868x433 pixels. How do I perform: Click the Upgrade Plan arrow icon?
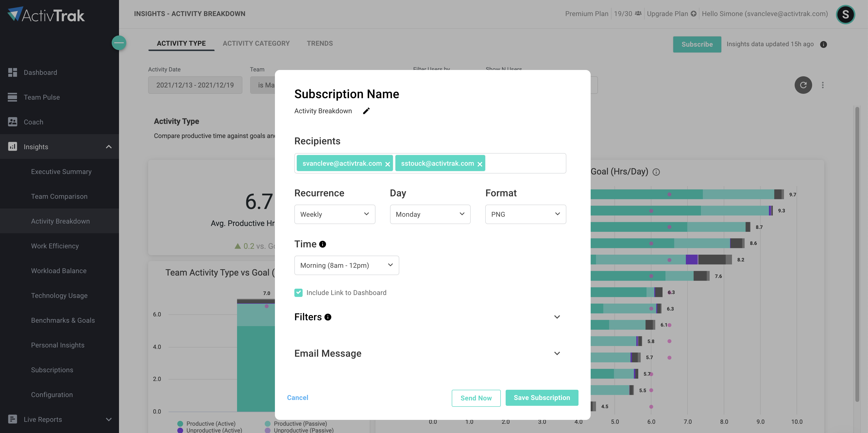[x=693, y=14]
